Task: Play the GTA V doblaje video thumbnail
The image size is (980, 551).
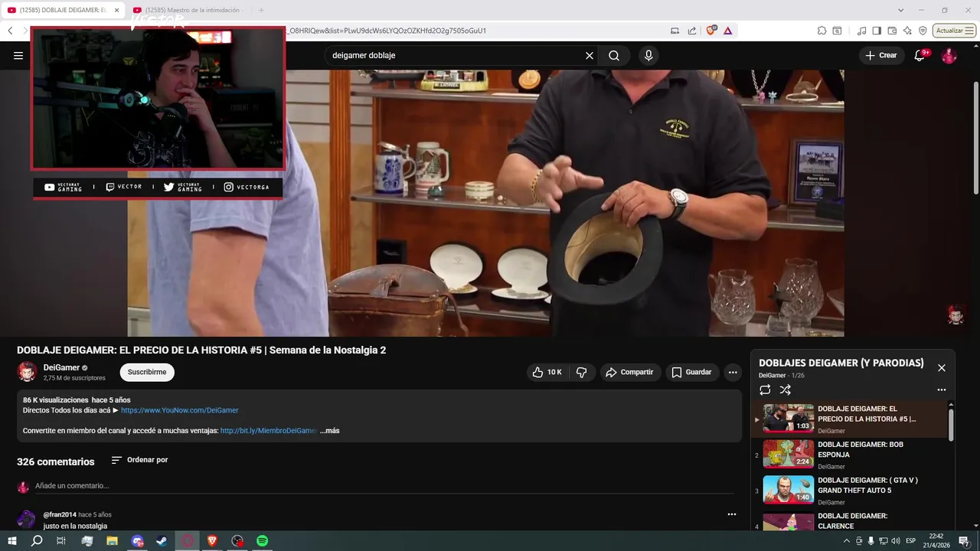Action: [789, 490]
